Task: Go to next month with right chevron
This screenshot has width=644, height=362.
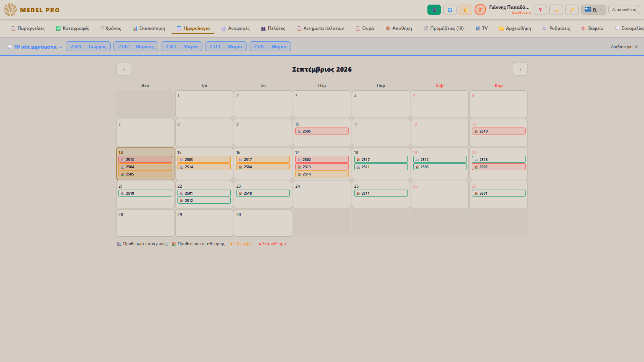Action: 520,69
